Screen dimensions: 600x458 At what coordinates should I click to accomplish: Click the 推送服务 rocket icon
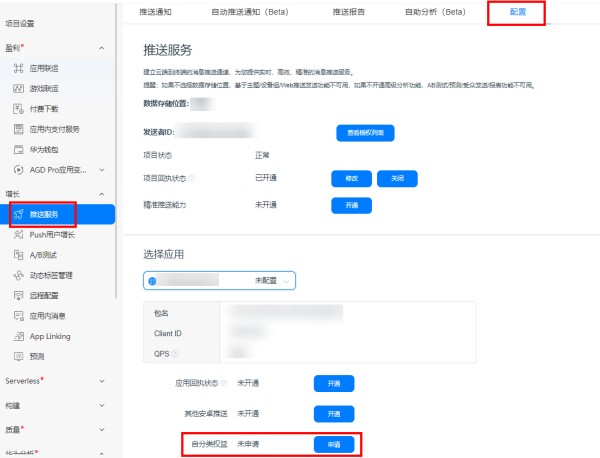pos(18,214)
